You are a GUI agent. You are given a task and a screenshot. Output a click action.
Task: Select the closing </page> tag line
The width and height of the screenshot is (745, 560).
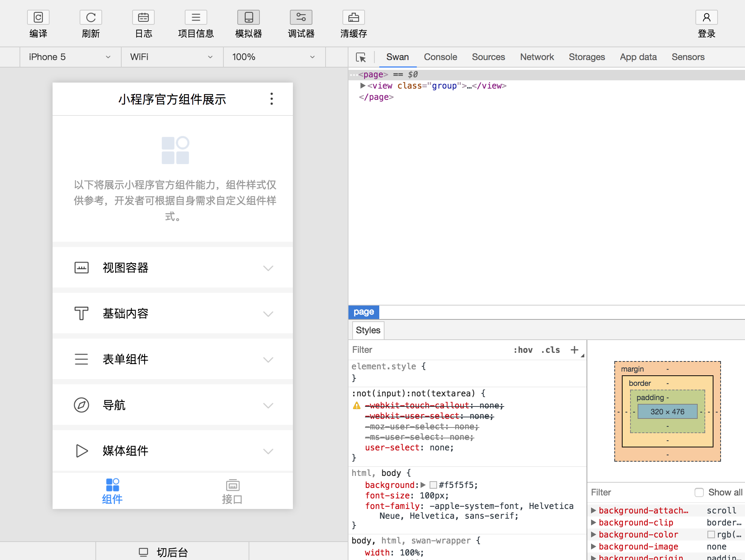[376, 97]
